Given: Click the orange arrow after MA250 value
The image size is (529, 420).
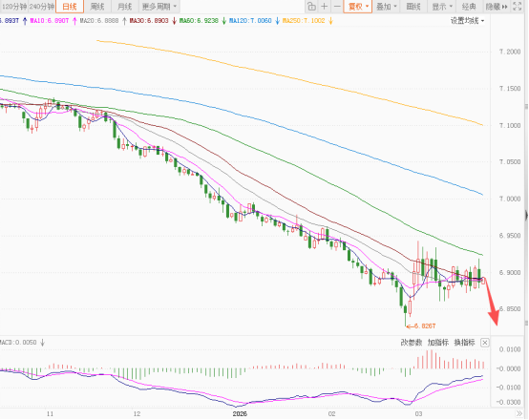Looking at the screenshot, I should tap(330, 21).
